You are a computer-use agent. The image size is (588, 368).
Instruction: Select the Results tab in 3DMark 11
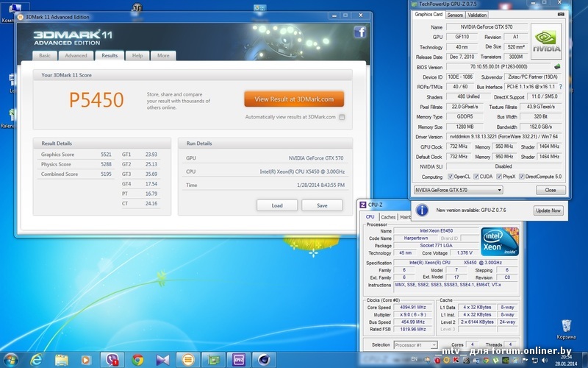(110, 55)
